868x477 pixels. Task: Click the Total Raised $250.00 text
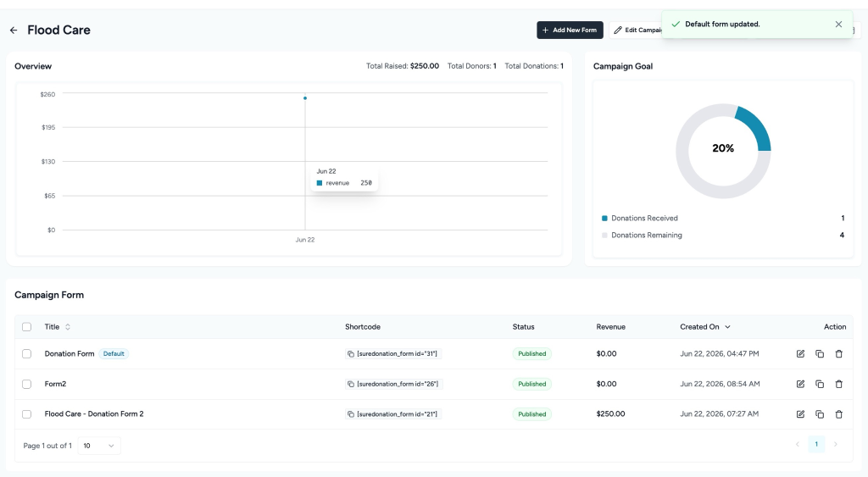click(x=403, y=66)
